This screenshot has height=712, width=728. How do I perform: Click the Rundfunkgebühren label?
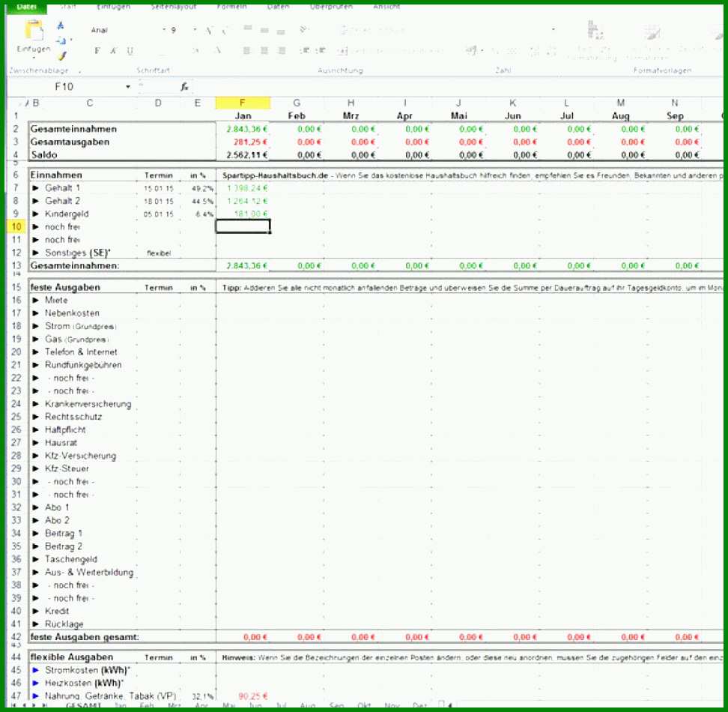(x=83, y=365)
